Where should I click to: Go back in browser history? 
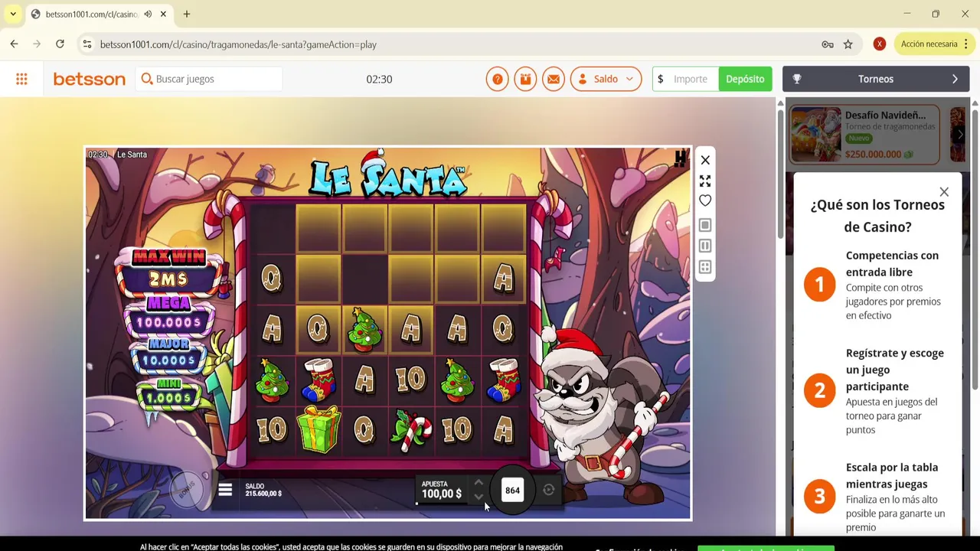(x=14, y=44)
